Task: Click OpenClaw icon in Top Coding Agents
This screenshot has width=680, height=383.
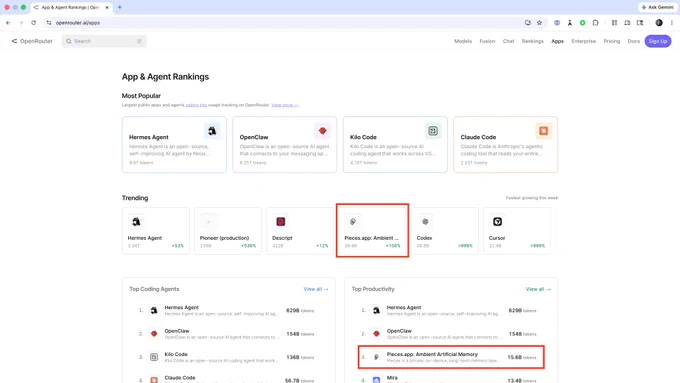Action: tap(154, 334)
